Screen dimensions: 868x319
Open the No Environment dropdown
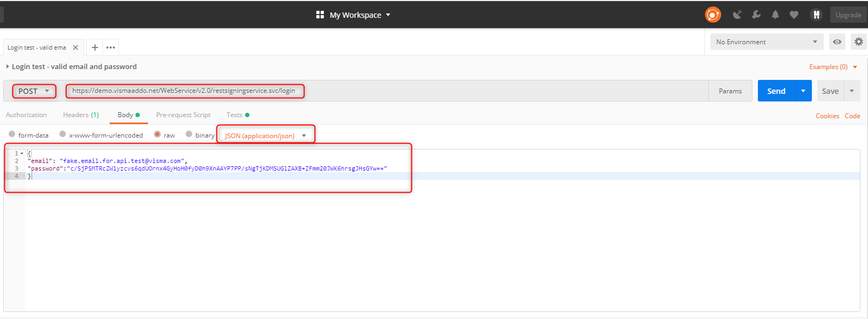point(767,42)
